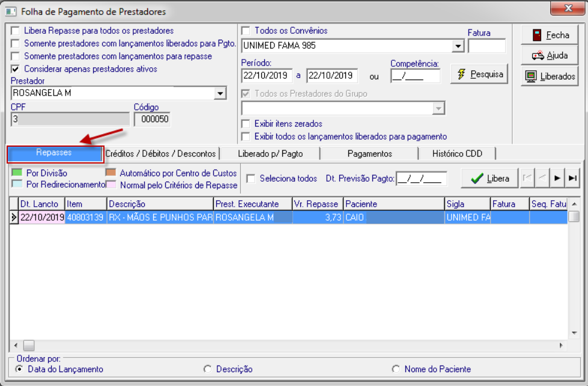The width and height of the screenshot is (588, 386).
Task: Check Todos os Convênios
Action: click(246, 31)
